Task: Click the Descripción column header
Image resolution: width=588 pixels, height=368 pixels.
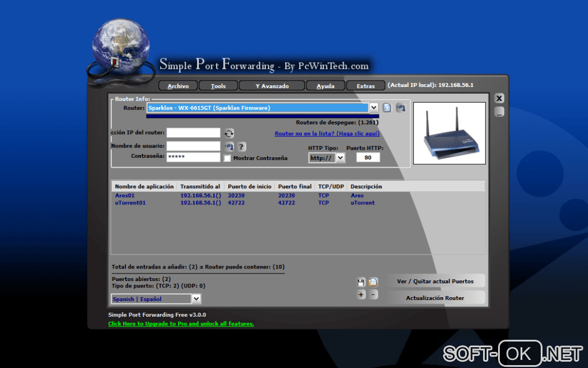Action: click(366, 186)
